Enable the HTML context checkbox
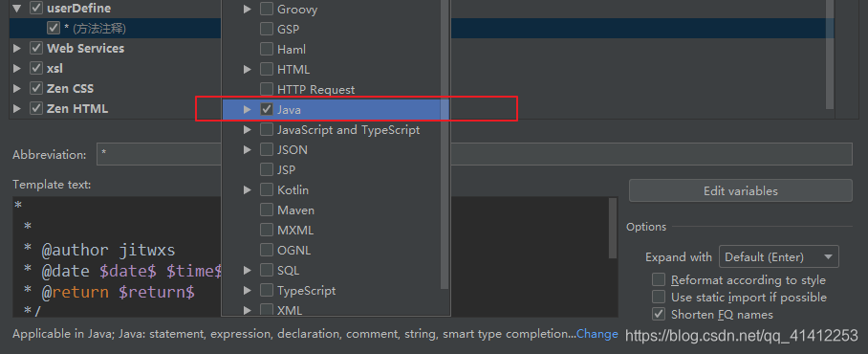Image resolution: width=868 pixels, height=354 pixels. click(267, 69)
